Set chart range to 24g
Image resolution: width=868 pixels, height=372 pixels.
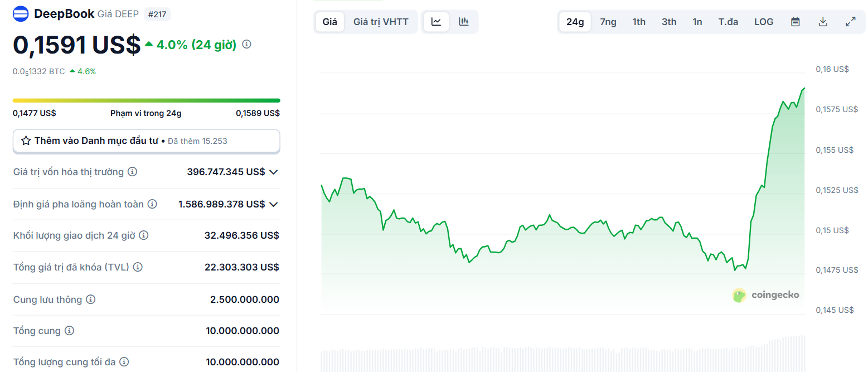point(575,22)
